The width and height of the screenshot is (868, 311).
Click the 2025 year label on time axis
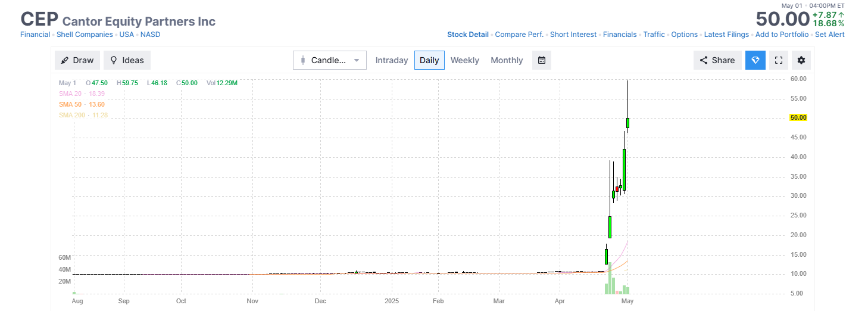click(392, 301)
